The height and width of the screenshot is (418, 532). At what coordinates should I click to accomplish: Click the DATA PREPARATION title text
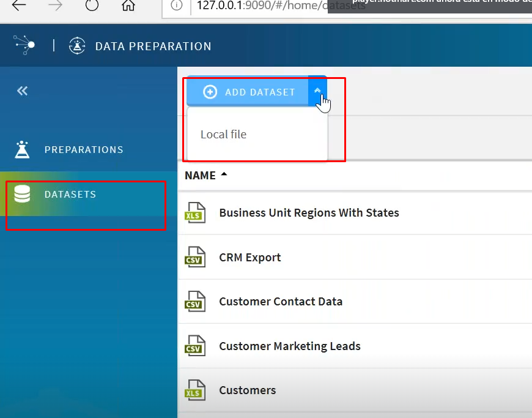(153, 46)
